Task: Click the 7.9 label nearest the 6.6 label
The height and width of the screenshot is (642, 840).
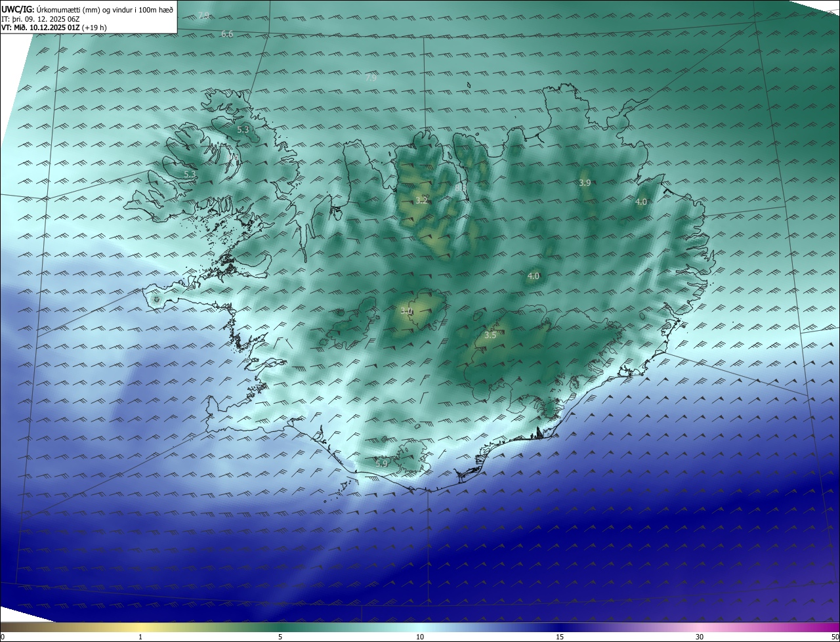Action: pos(204,15)
